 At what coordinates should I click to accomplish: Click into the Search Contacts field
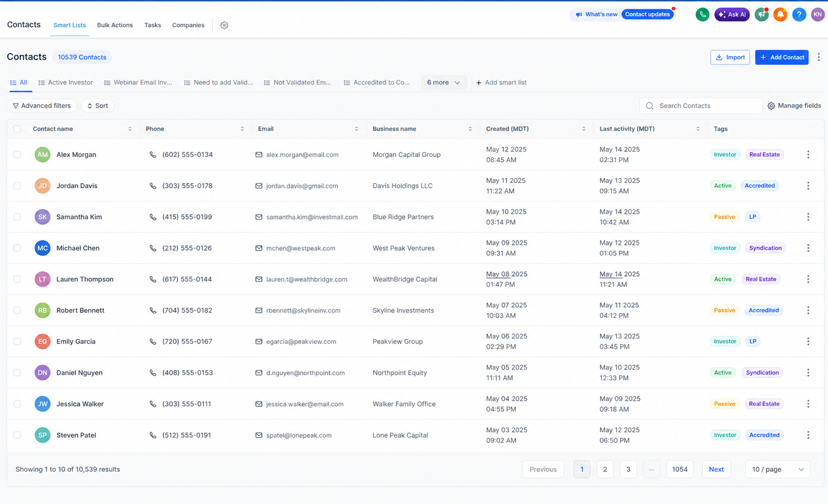tap(701, 106)
